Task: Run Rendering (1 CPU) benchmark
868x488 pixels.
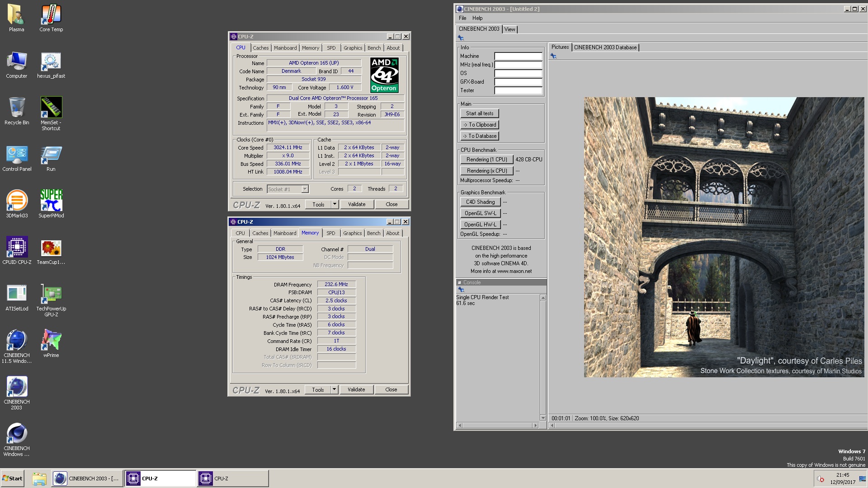Action: click(x=487, y=160)
